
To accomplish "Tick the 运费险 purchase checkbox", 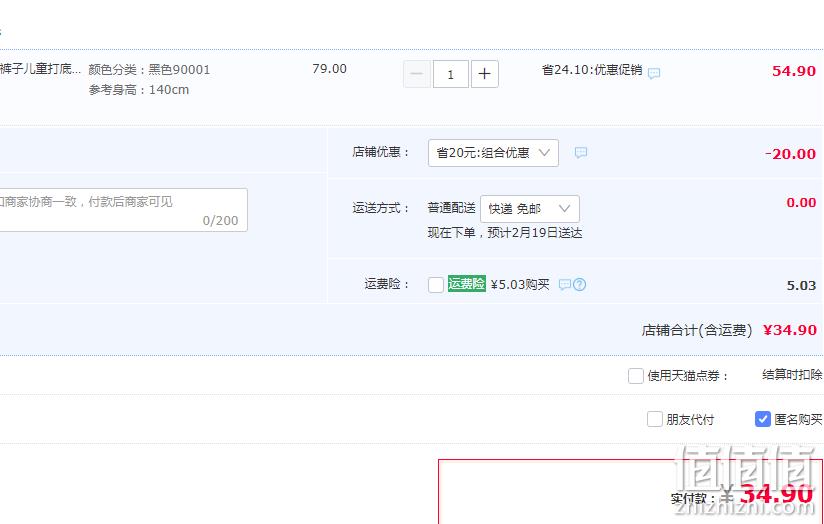I will tap(436, 285).
